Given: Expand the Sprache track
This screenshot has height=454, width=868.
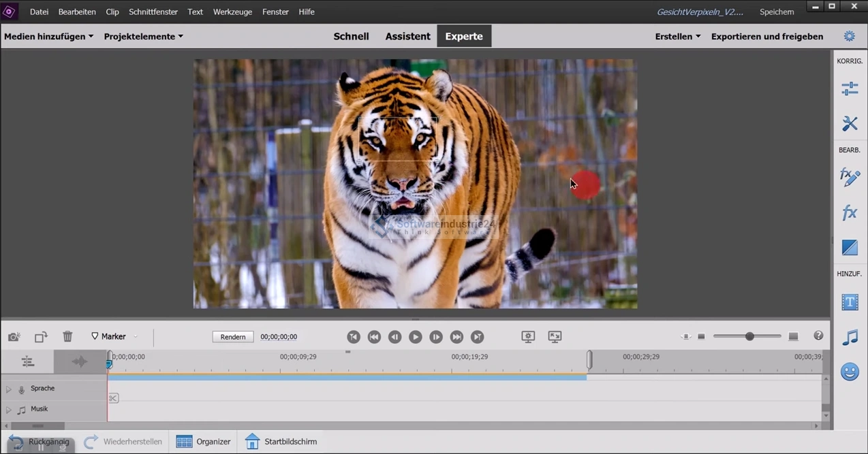Looking at the screenshot, I should pos(9,389).
